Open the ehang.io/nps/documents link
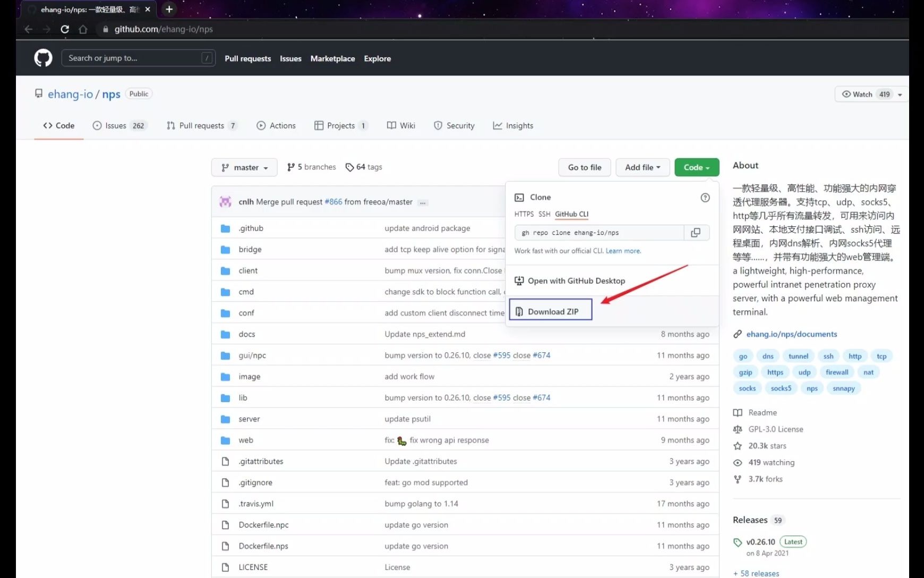The width and height of the screenshot is (924, 578). pyautogui.click(x=791, y=334)
